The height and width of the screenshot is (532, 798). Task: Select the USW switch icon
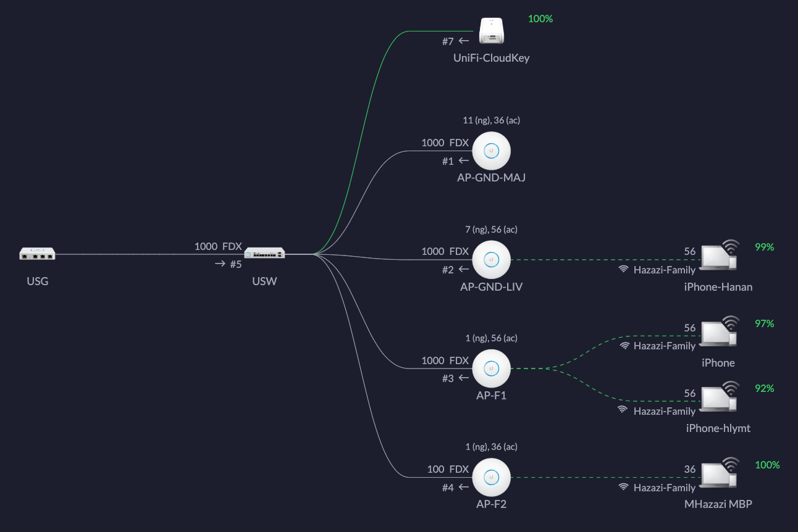(264, 253)
